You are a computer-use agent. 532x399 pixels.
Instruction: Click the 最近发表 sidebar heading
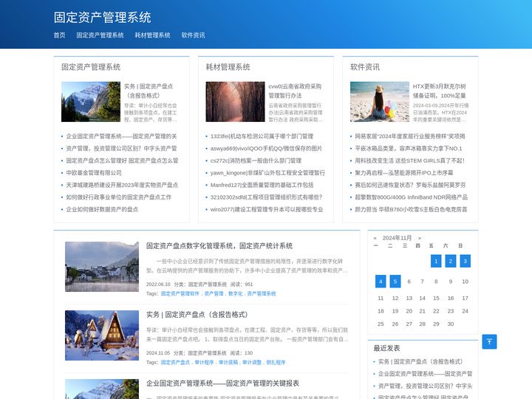(386, 348)
